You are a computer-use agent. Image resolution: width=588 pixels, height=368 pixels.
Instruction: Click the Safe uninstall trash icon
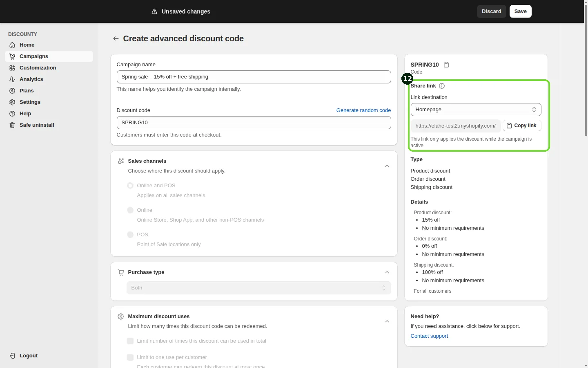click(x=12, y=125)
